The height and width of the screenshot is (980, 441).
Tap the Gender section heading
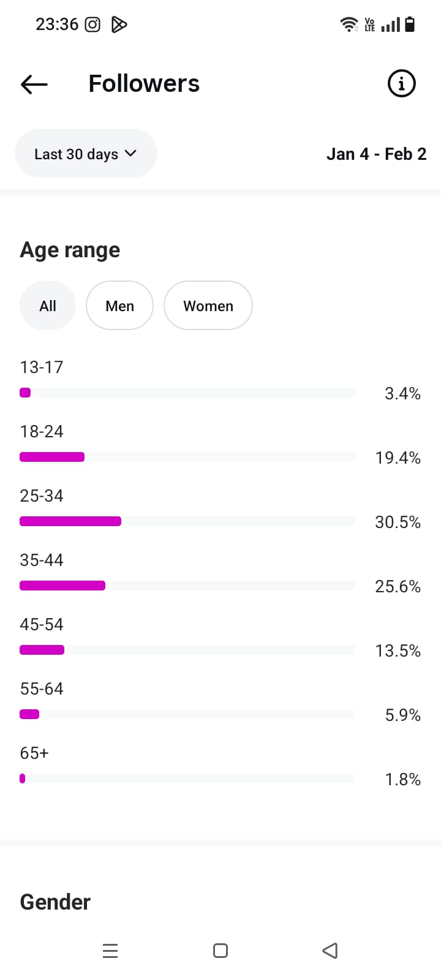click(x=55, y=902)
